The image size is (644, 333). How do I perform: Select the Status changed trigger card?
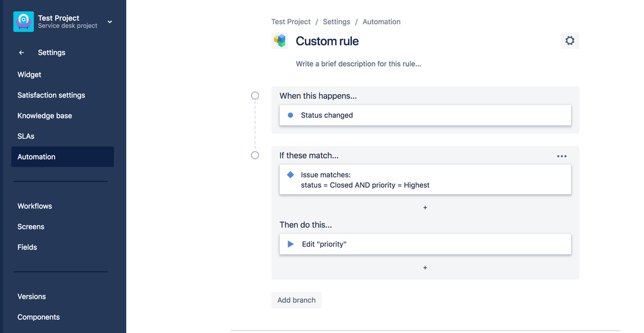pyautogui.click(x=425, y=116)
